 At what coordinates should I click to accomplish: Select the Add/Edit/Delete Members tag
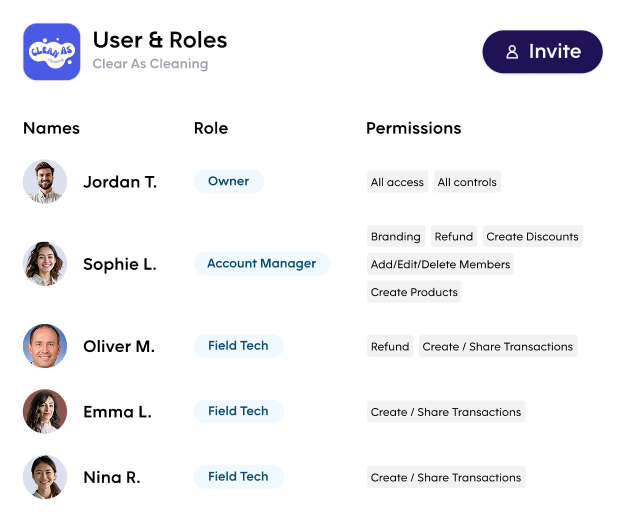click(x=440, y=264)
